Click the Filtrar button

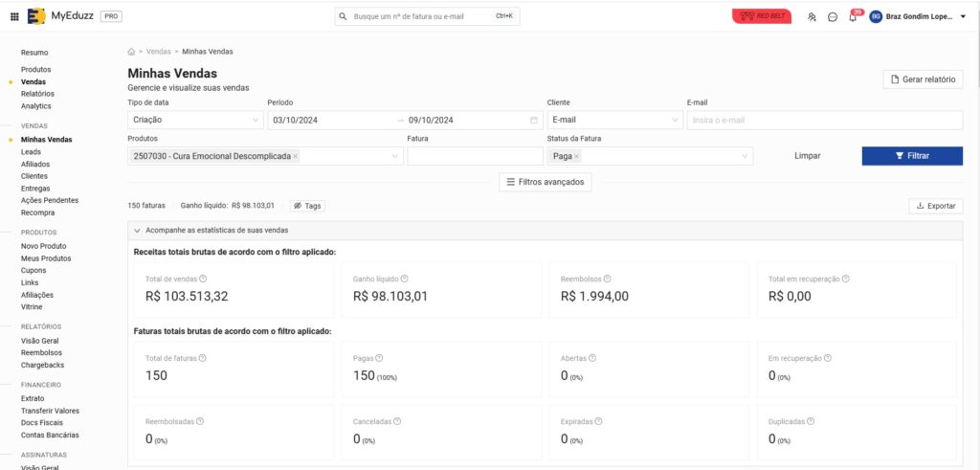(x=912, y=156)
